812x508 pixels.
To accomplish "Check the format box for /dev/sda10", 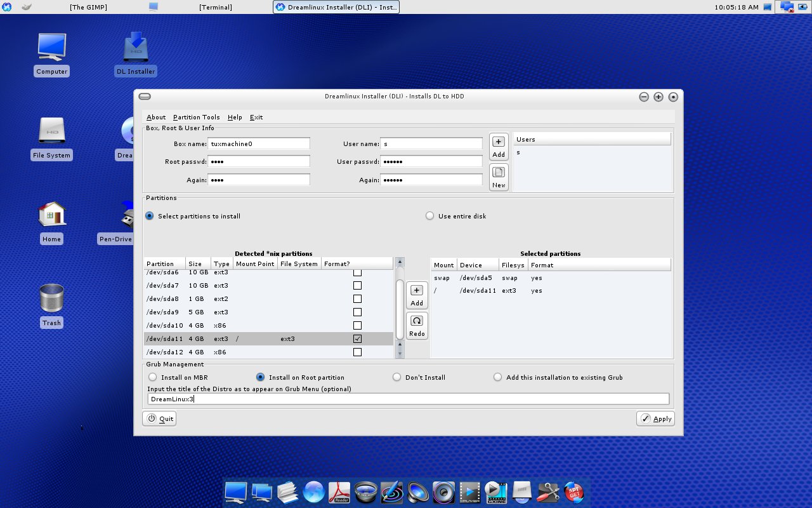I will coord(357,326).
